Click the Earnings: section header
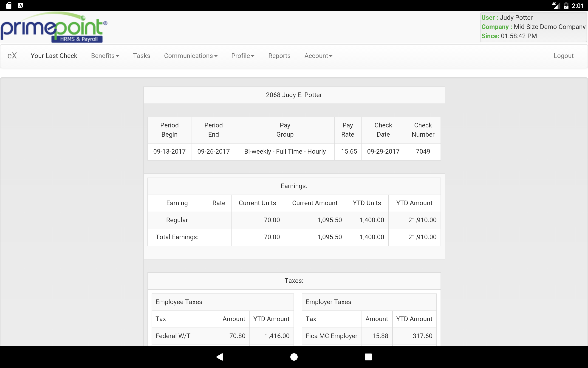588x368 pixels. click(x=294, y=186)
